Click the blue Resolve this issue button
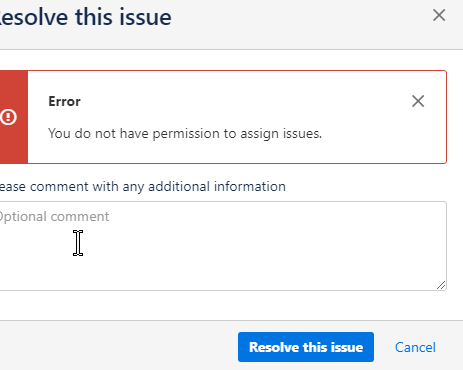Viewport: 463px width, 370px height. (x=306, y=347)
